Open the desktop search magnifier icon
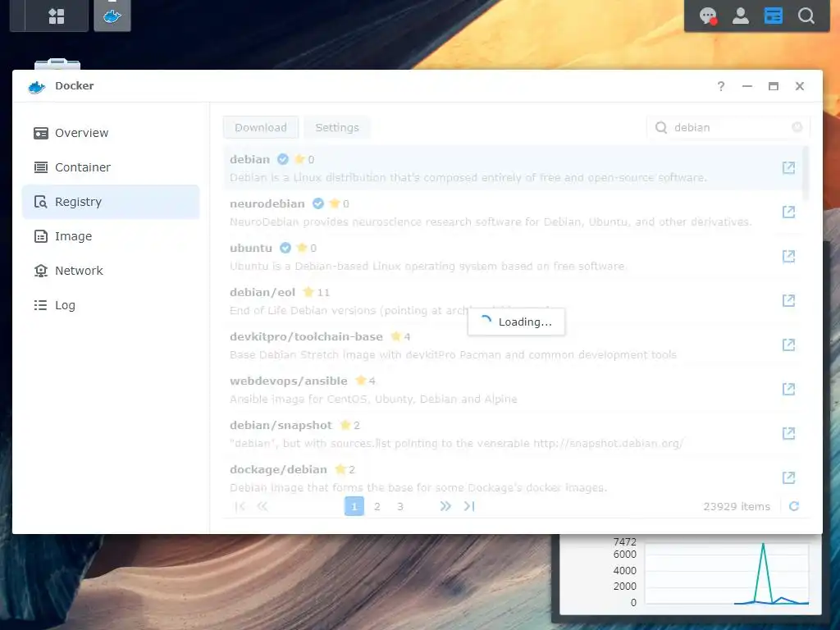 806,16
